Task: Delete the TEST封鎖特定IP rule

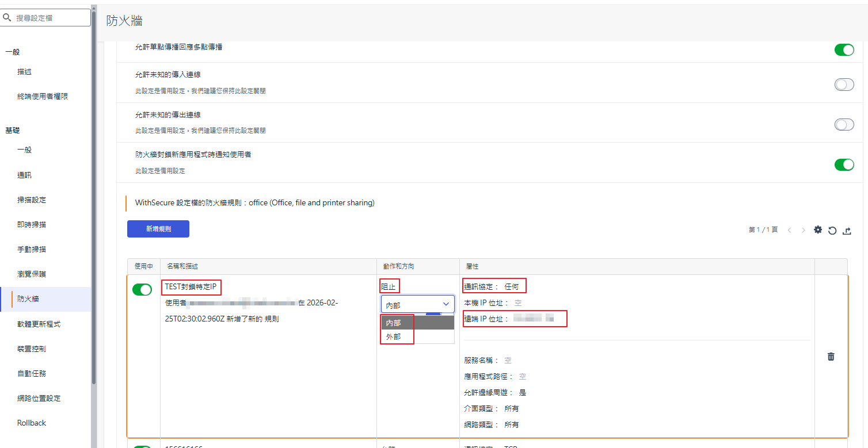Action: 831,357
